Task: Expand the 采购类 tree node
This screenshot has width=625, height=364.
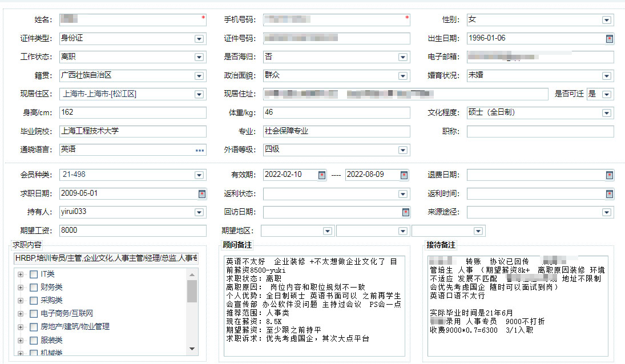Action: 21,301
